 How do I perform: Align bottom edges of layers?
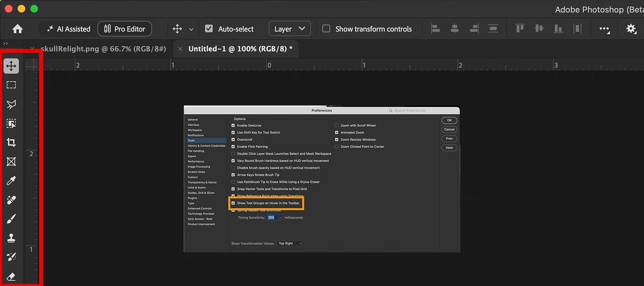pyautogui.click(x=558, y=29)
